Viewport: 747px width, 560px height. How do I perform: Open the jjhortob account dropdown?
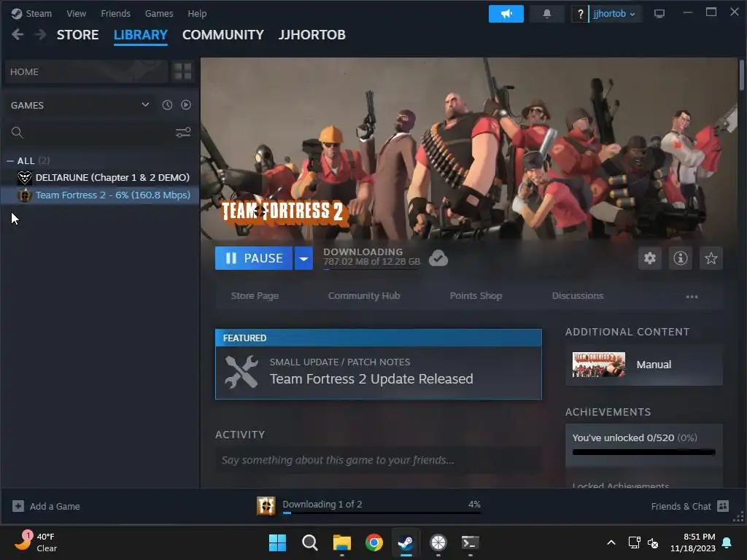pos(614,14)
